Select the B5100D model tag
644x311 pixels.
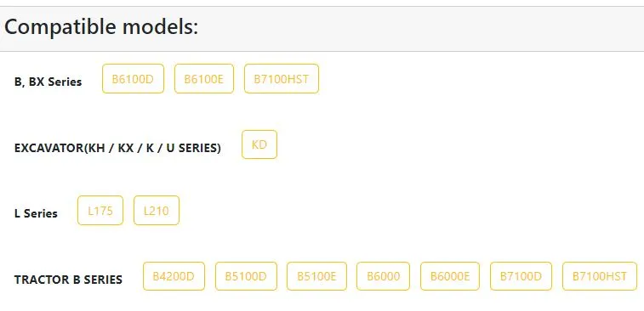tap(246, 276)
